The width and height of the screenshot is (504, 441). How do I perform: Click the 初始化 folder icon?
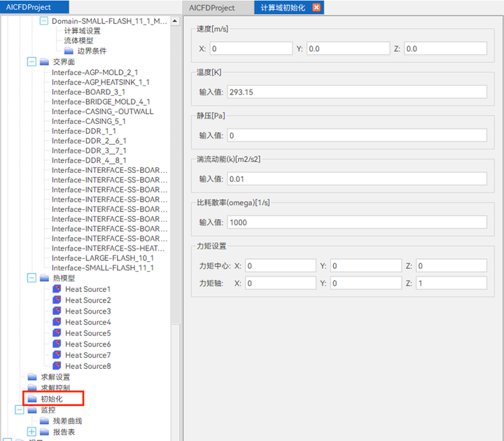tap(31, 399)
